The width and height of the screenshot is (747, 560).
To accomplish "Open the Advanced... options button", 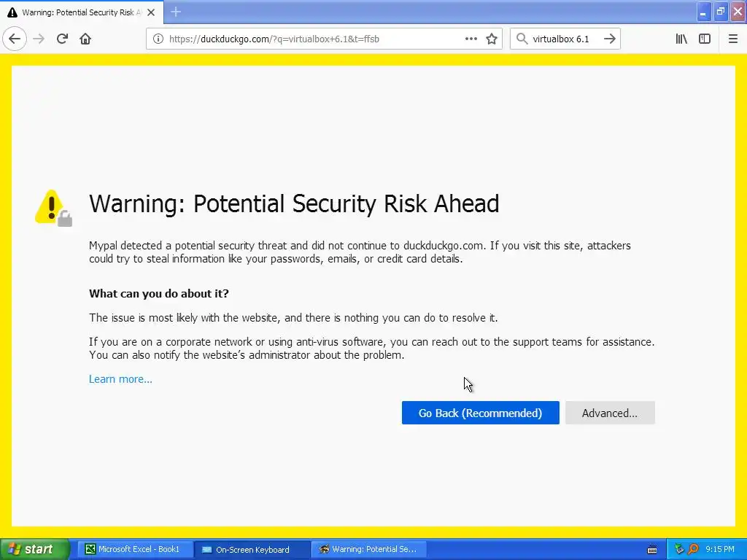I will coord(610,413).
